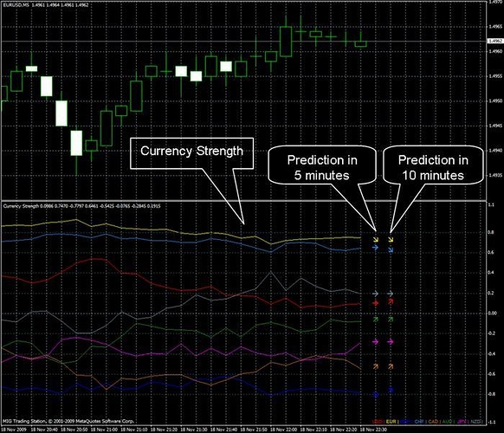The image size is (504, 433).
Task: Click the 18 Nov 22:00 time axis label
Action: [x=283, y=430]
